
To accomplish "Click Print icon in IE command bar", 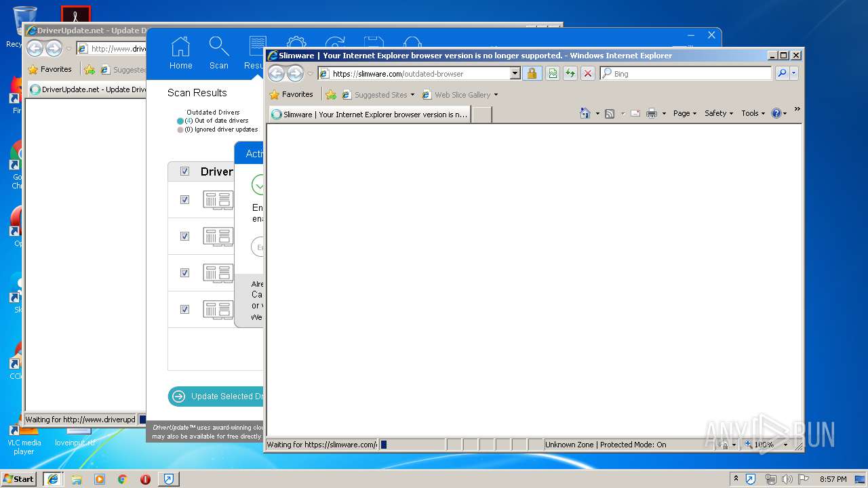I will tap(652, 113).
